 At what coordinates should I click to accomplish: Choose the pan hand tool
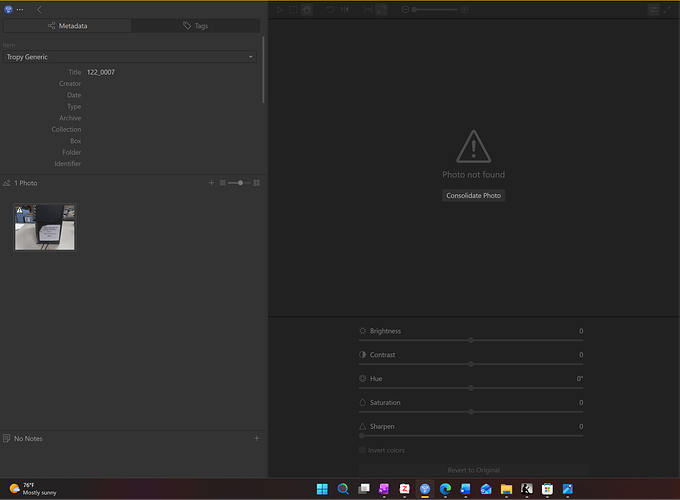(x=307, y=10)
